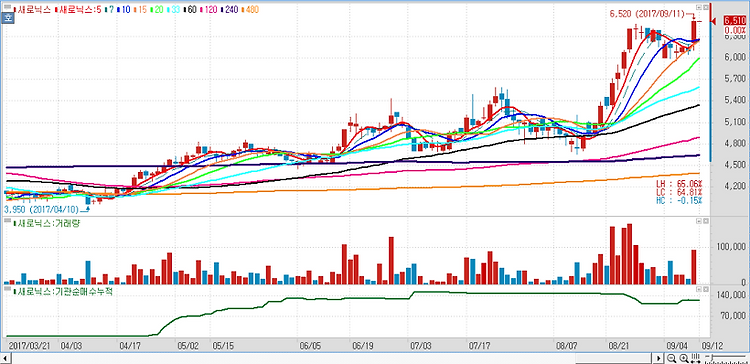This screenshot has height=364, width=750.
Task: Select the 새로닉스:5 moving average legend
Action: tap(79, 9)
